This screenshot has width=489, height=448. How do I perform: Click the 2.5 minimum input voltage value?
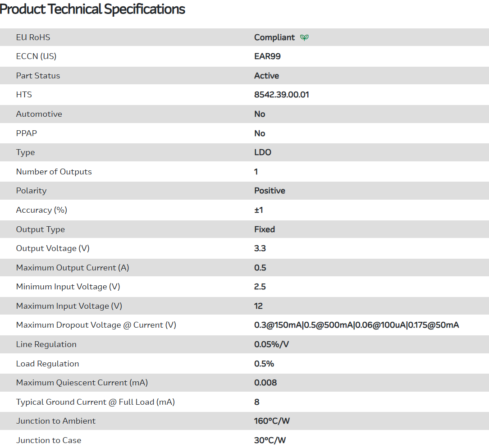point(260,287)
